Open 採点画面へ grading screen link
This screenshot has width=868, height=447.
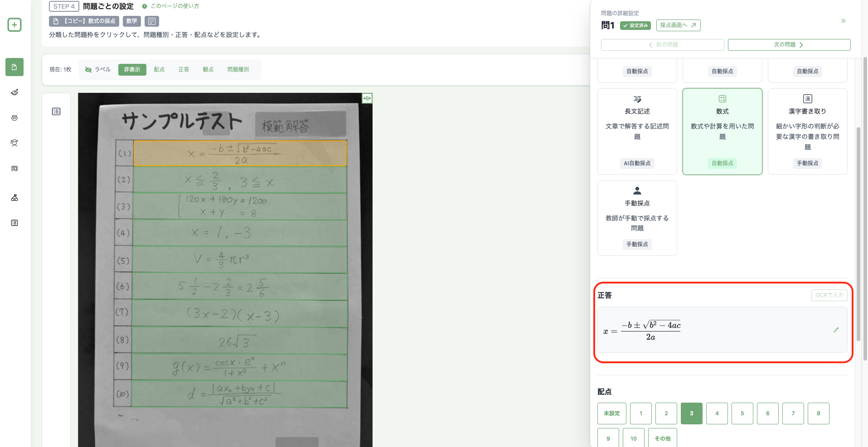coord(678,25)
